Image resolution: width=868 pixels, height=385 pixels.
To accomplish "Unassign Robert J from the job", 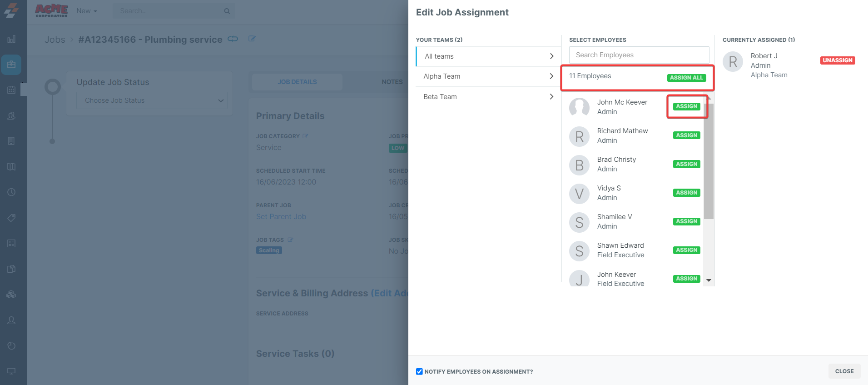I will [837, 60].
